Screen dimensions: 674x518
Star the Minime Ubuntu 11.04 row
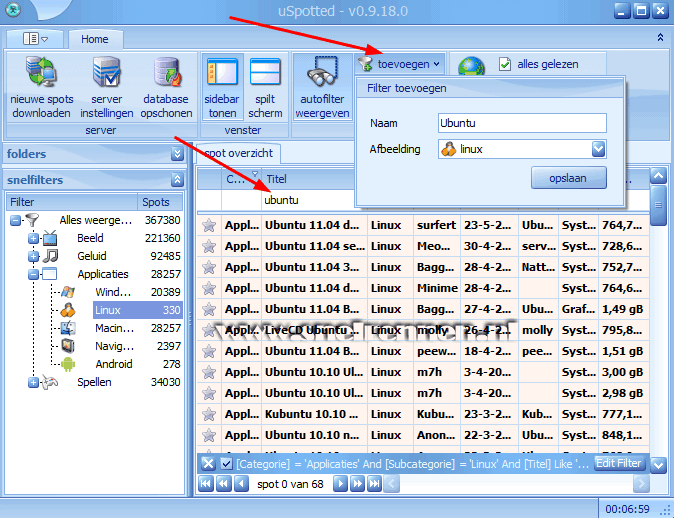(x=209, y=288)
